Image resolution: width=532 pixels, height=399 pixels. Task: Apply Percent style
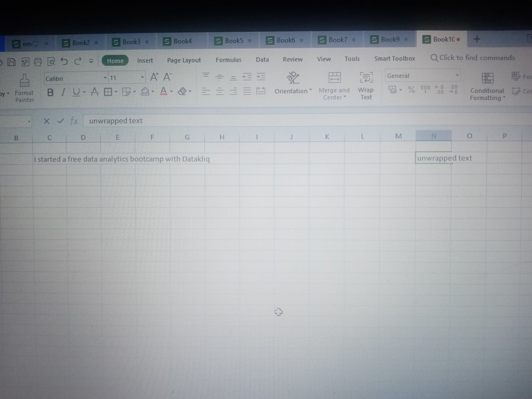(411, 90)
